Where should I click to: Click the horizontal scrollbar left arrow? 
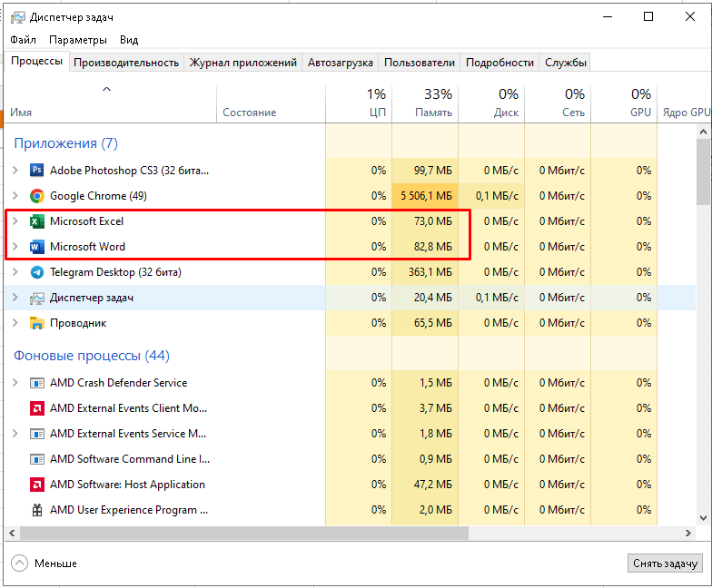coord(13,534)
